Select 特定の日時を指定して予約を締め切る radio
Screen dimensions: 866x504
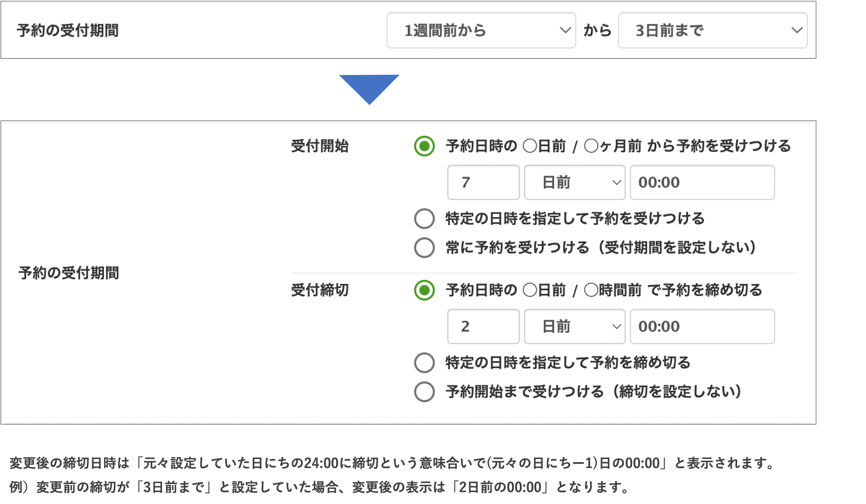pyautogui.click(x=424, y=363)
